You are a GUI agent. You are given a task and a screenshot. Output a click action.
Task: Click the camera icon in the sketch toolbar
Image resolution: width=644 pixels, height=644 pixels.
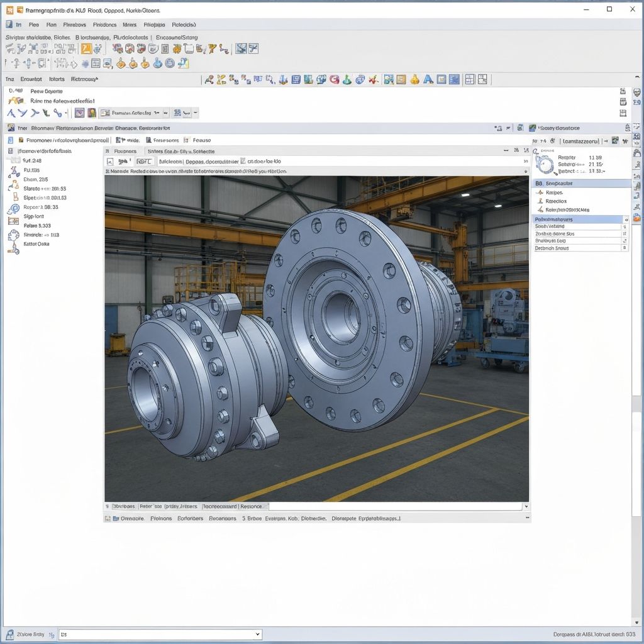pos(79,113)
